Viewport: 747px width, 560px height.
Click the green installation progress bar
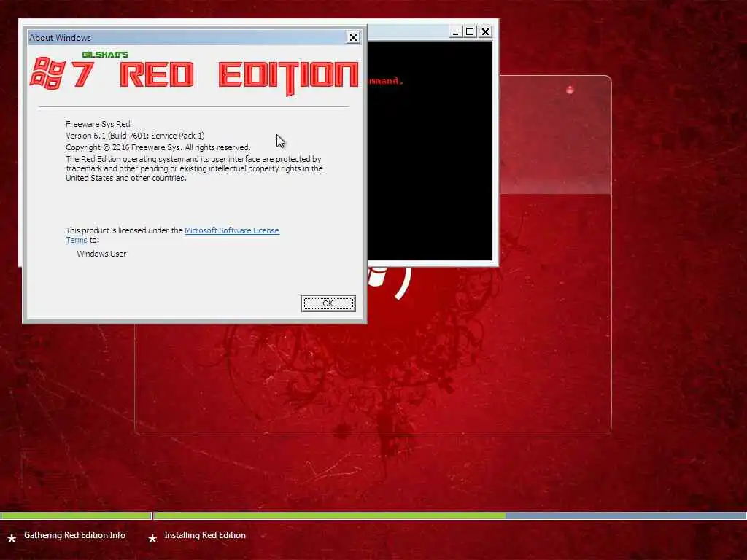click(329, 516)
